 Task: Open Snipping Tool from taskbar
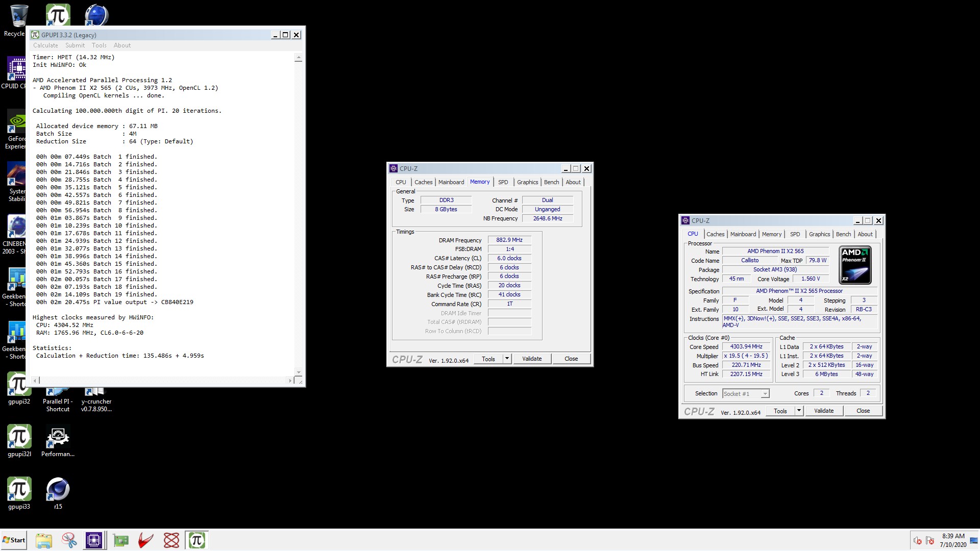(x=69, y=540)
